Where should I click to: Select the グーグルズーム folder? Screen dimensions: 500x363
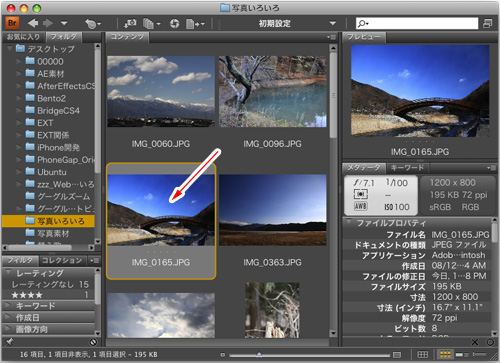tap(58, 197)
